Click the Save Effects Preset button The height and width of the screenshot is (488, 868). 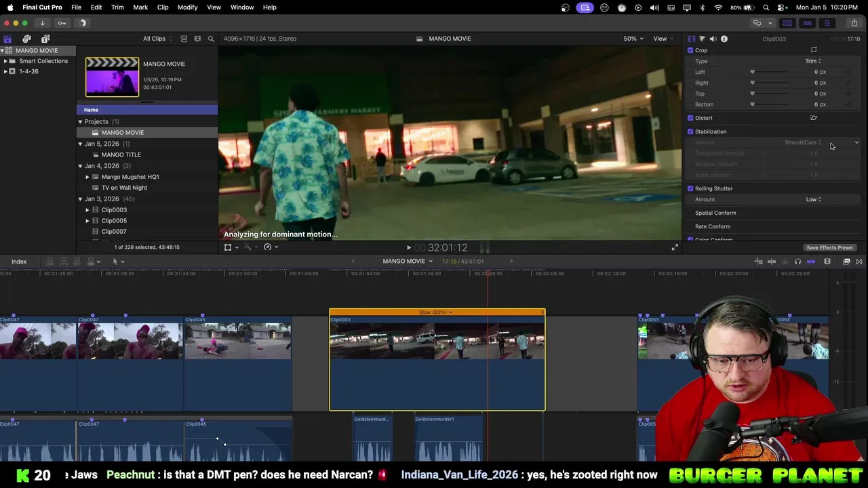point(829,247)
